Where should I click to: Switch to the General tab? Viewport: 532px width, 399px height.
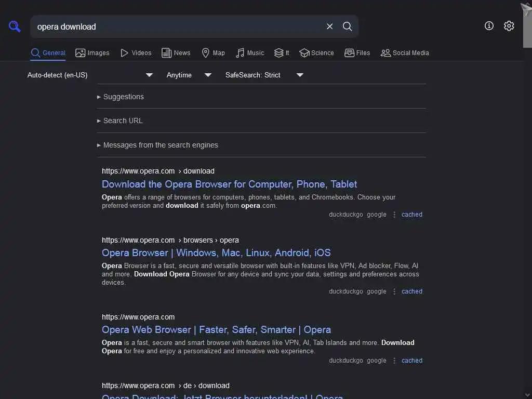tap(48, 53)
